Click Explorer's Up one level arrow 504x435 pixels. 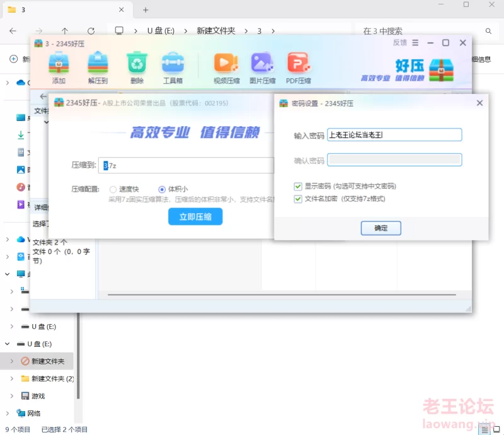click(65, 31)
